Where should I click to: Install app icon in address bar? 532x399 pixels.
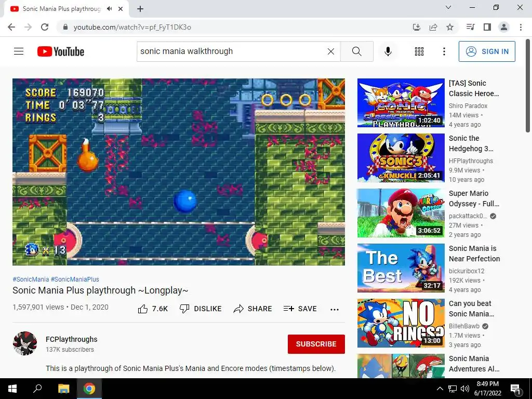click(x=416, y=27)
